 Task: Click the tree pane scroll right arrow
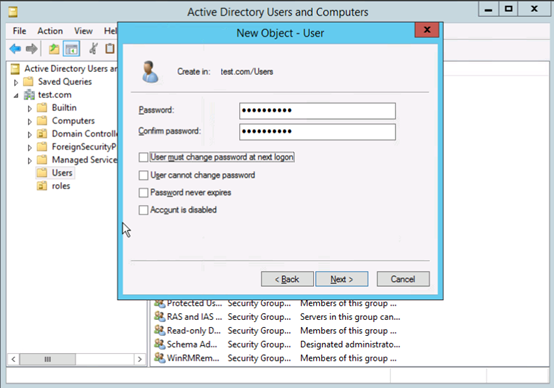(140, 359)
